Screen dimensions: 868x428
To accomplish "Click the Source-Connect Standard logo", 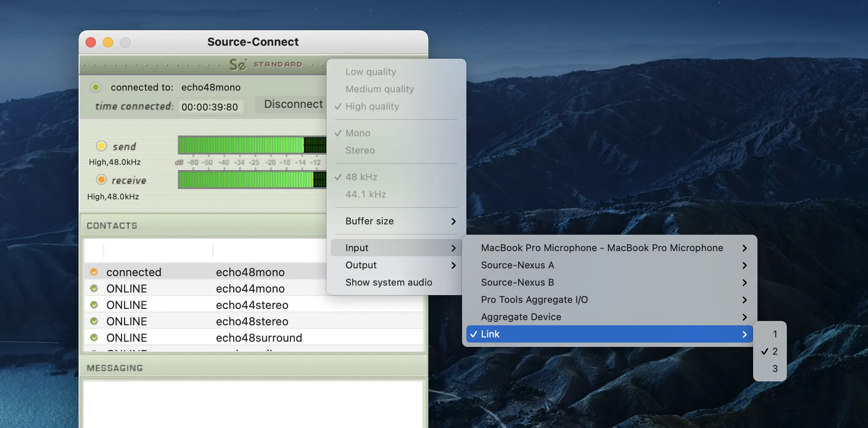I will pos(266,64).
